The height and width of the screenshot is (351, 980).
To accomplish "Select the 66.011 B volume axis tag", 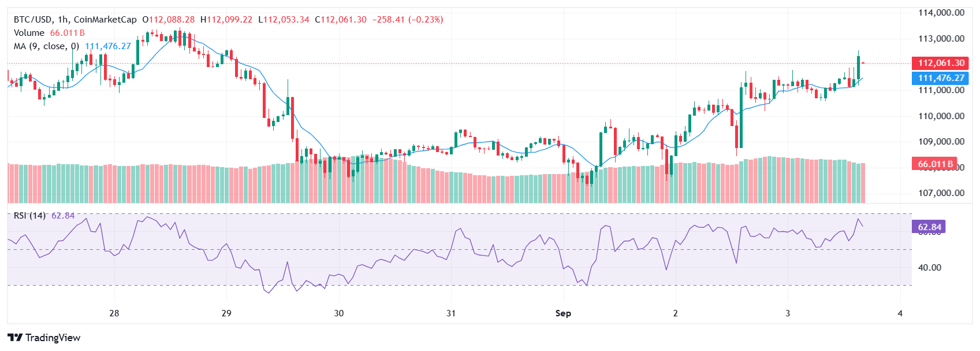I will click(935, 164).
